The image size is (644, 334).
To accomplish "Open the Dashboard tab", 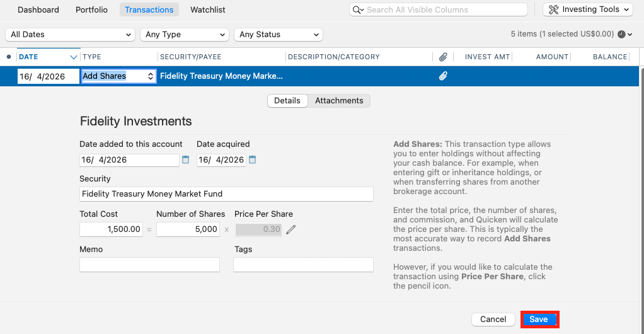I will 38,9.
